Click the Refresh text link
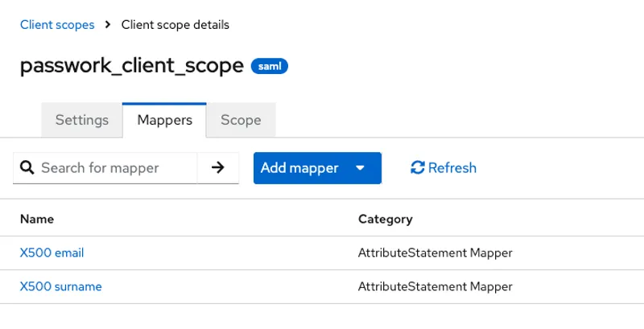Screen dimensions: 644x329 pos(452,168)
